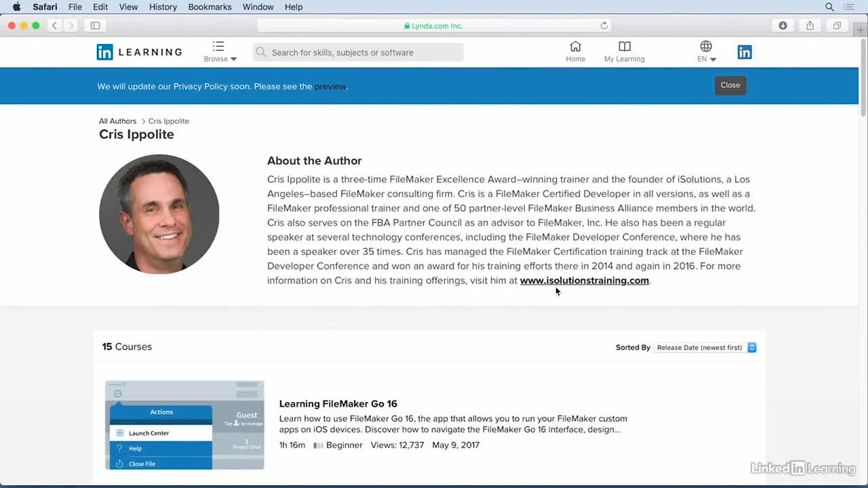The width and height of the screenshot is (868, 488).
Task: Go forward with Safari's forward arrow
Action: coord(71,26)
